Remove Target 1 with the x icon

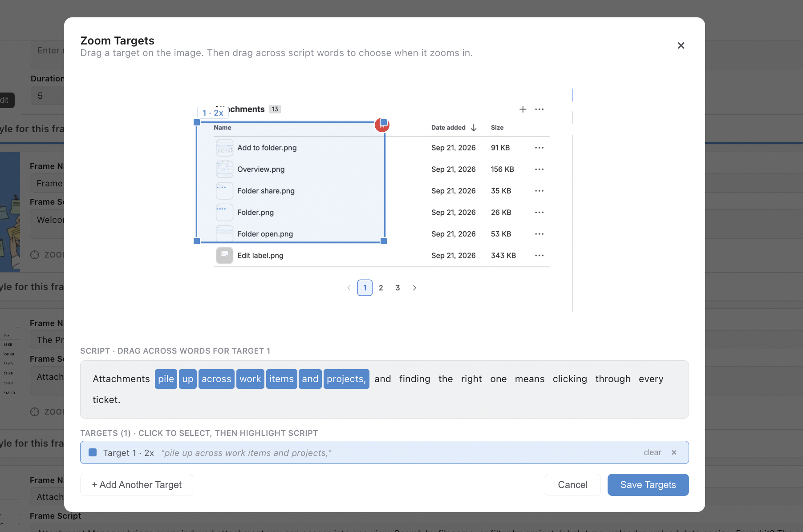coord(674,452)
